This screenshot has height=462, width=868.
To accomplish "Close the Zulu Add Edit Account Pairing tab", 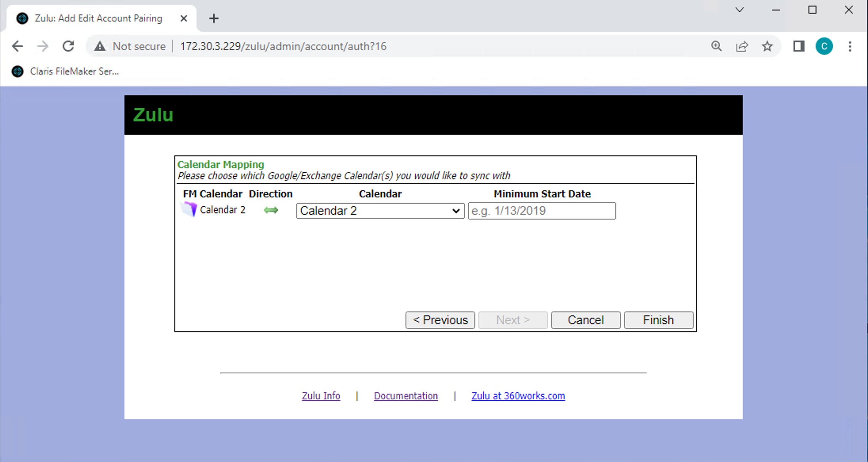I will point(184,18).
